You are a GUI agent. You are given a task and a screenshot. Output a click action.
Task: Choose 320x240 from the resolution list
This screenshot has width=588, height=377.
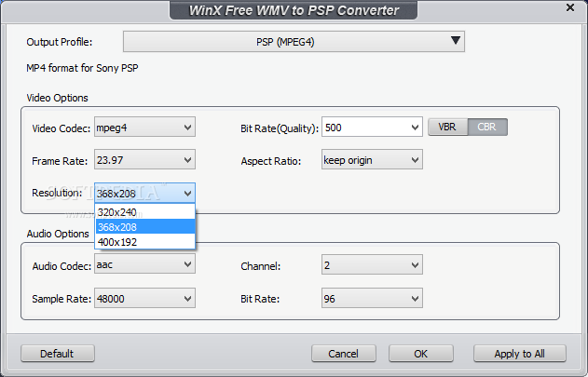point(145,212)
